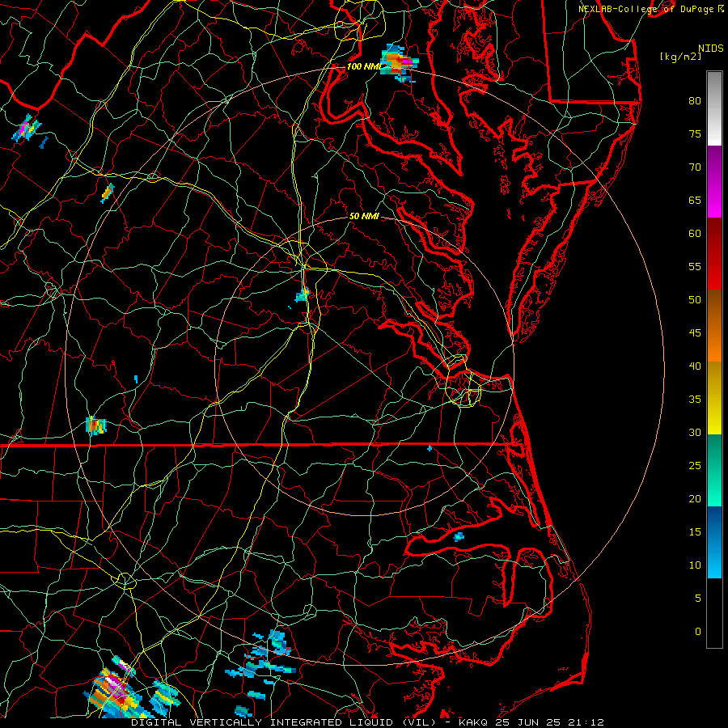728x728 pixels.
Task: Click the 75 value on the color scale
Action: coord(695,133)
